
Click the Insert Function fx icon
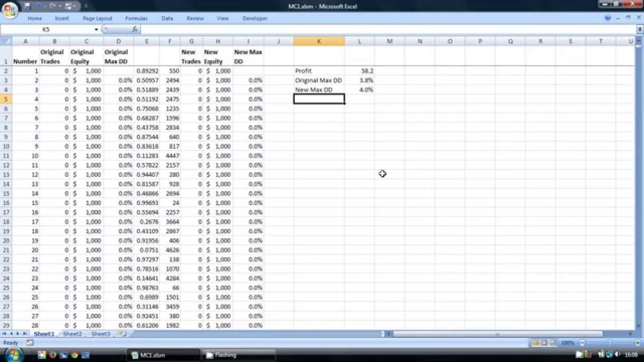point(135,30)
